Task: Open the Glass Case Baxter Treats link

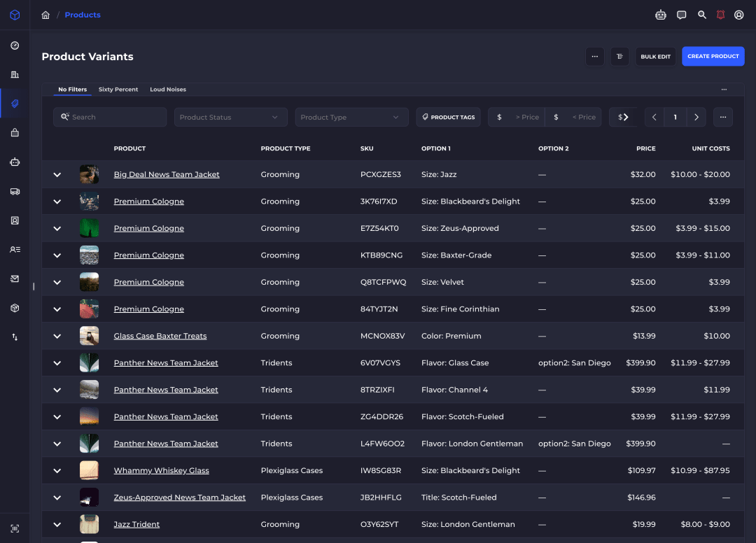Action: pos(160,336)
